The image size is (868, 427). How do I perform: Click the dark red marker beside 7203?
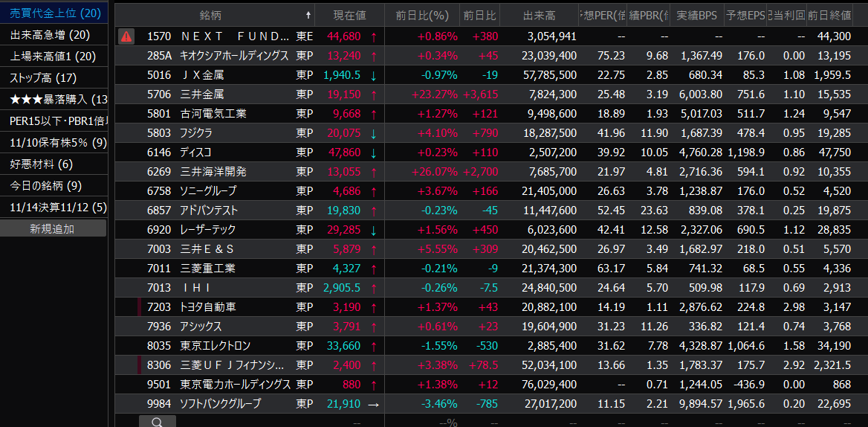point(139,306)
